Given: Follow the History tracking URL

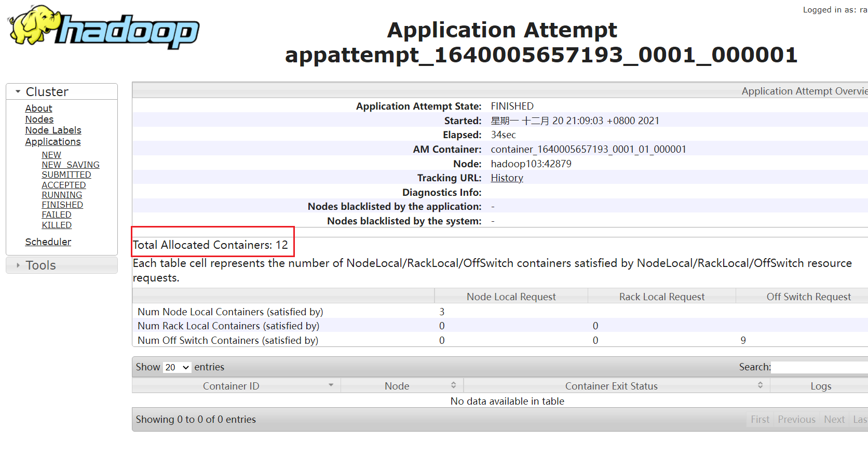Looking at the screenshot, I should coord(507,178).
